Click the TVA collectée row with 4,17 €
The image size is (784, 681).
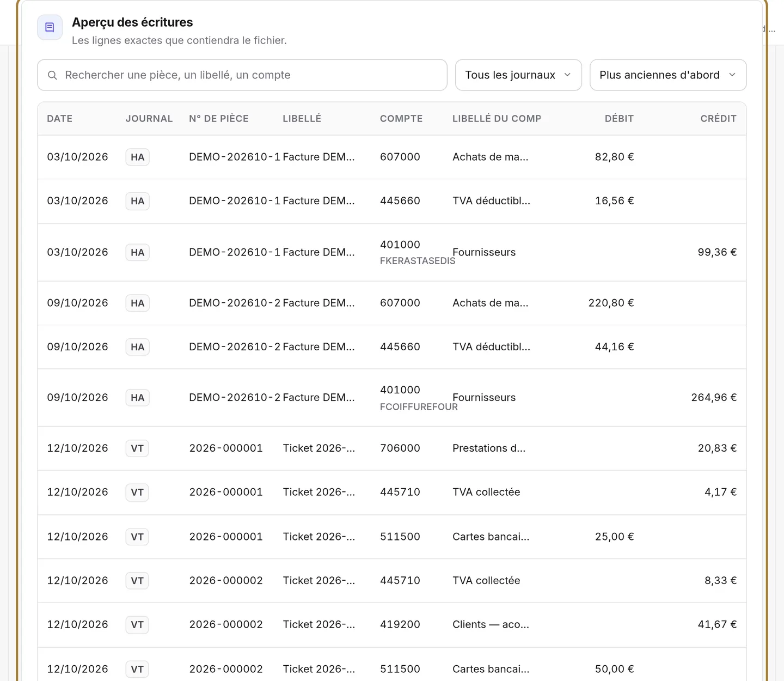(392, 492)
